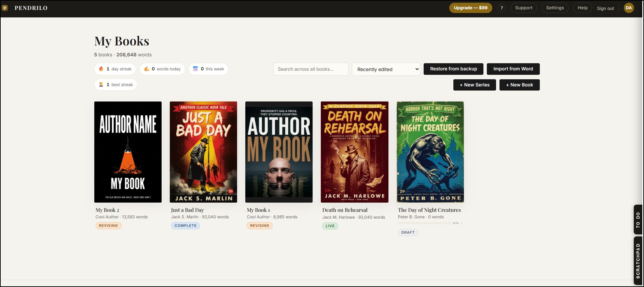644x287 pixels.
Task: Click Peter B. Gone · 0 words text
Action: 421,217
